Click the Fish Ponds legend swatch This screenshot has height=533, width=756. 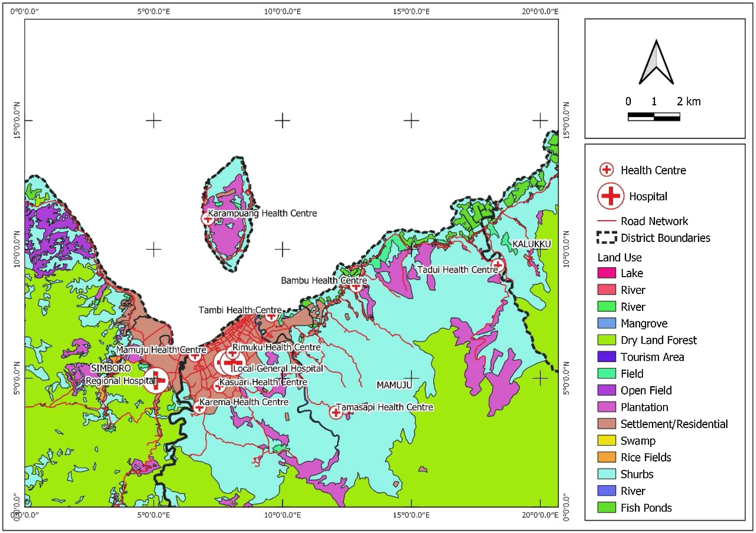pyautogui.click(x=606, y=508)
